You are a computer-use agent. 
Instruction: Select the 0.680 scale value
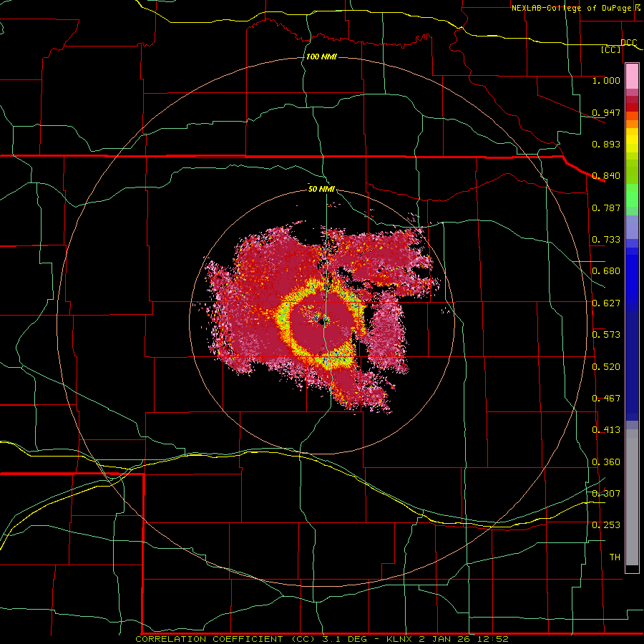click(606, 271)
